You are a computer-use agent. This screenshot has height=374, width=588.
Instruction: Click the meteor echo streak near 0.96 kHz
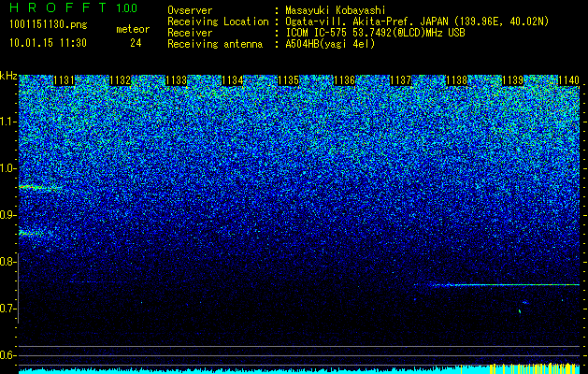tap(39, 187)
